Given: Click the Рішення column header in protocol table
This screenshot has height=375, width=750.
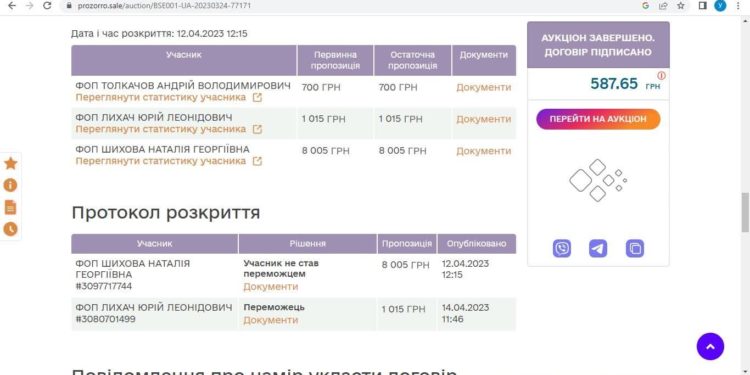Looking at the screenshot, I should pyautogui.click(x=308, y=244).
